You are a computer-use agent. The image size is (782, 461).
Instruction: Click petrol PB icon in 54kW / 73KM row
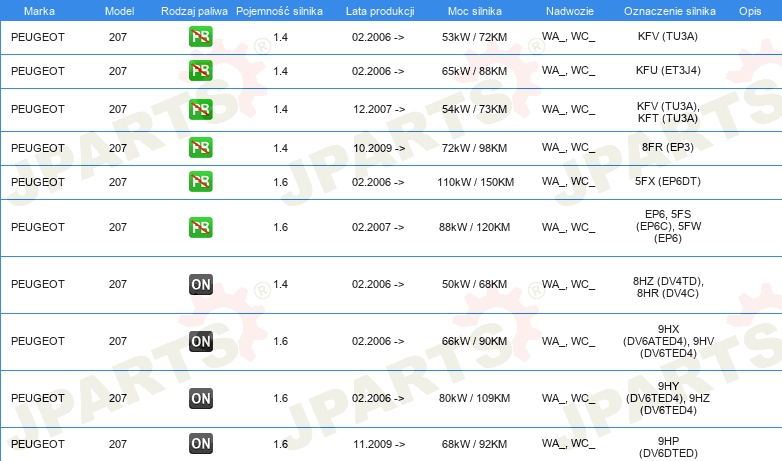[200, 109]
